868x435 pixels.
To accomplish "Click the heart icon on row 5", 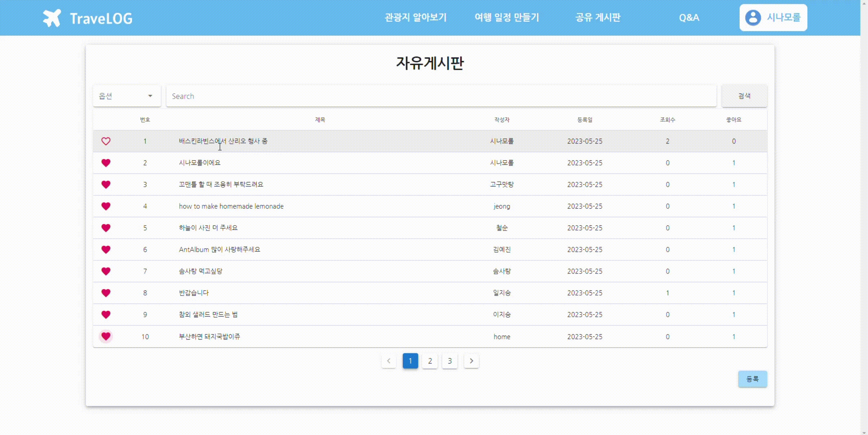I will tap(106, 228).
